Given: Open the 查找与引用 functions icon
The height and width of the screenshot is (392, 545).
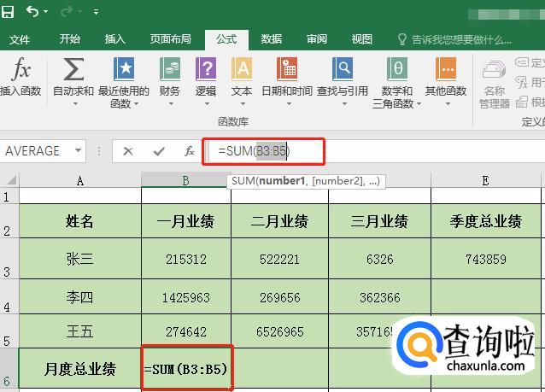Looking at the screenshot, I should [343, 69].
